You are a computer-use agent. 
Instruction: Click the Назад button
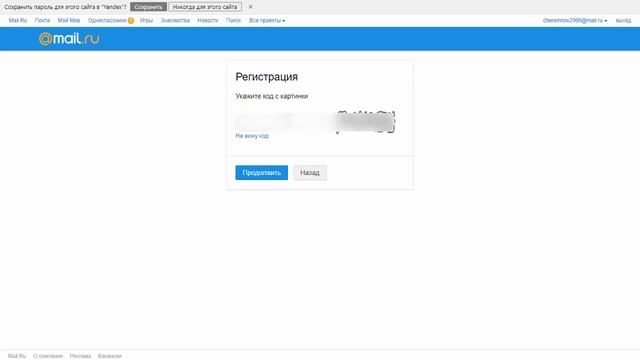(x=310, y=173)
